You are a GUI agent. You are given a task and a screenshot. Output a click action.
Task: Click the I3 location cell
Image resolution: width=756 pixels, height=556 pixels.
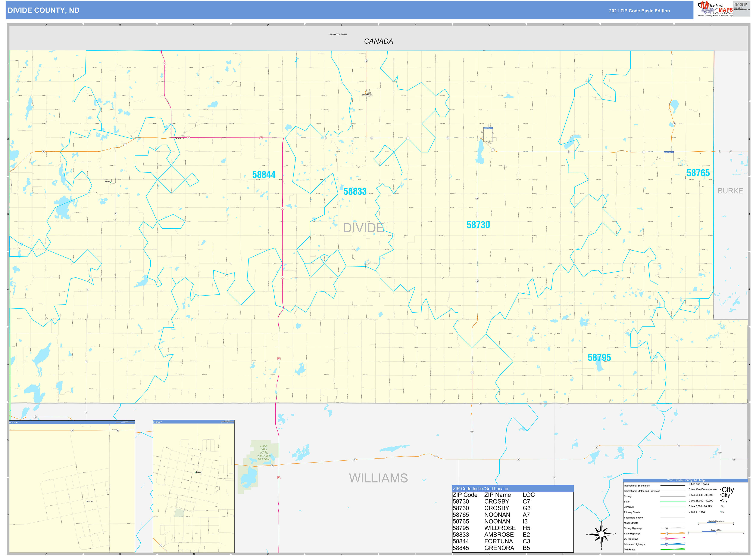click(x=525, y=521)
